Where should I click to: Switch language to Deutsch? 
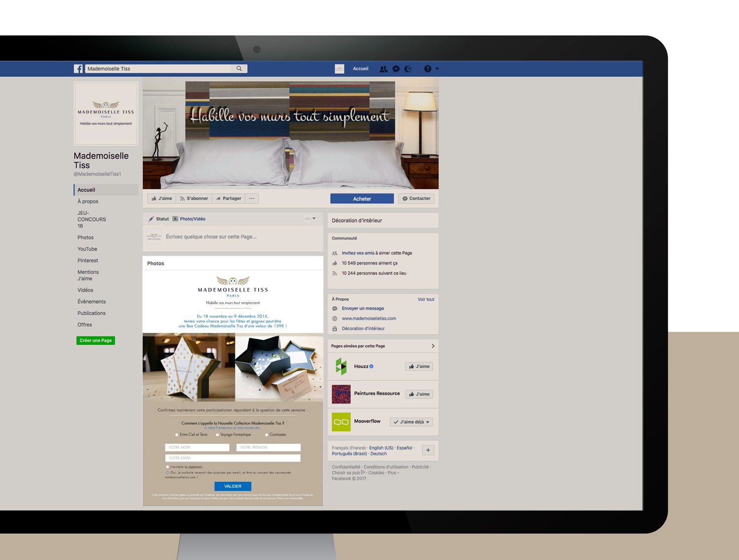[378, 454]
